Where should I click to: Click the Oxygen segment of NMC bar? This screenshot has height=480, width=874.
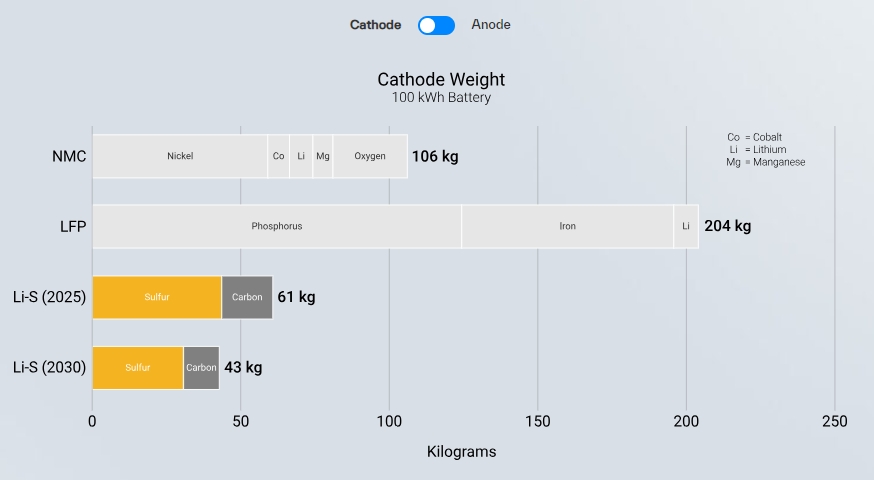370,156
